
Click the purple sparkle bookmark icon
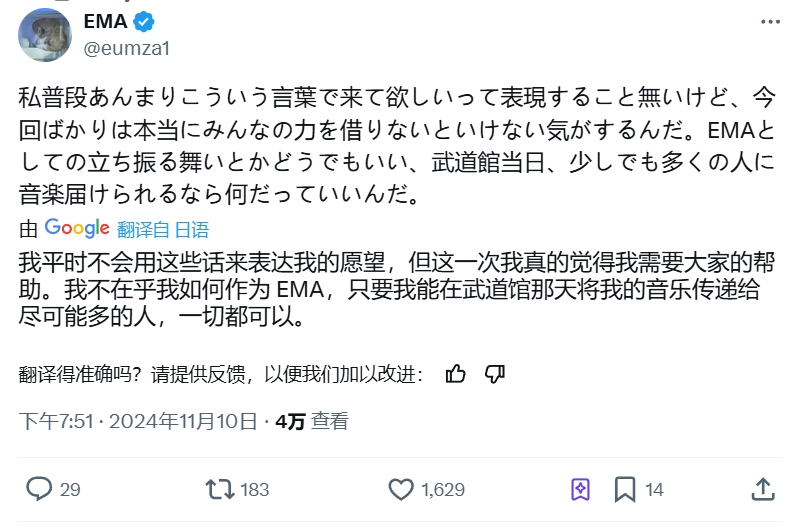[580, 489]
